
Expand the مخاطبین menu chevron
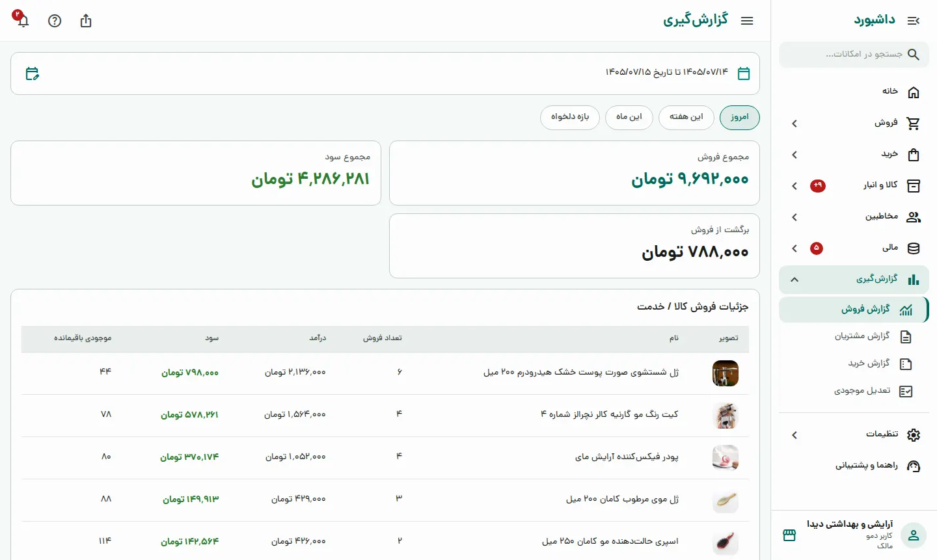(x=794, y=217)
